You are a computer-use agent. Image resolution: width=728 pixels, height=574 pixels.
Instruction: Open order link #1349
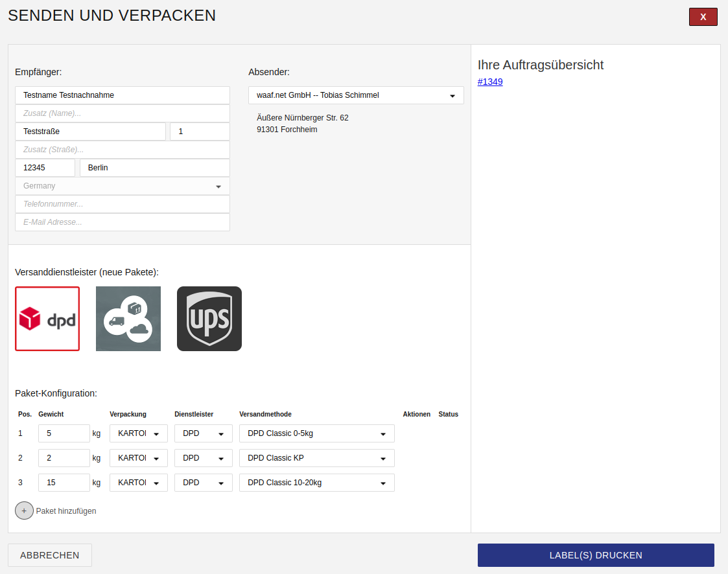pyautogui.click(x=490, y=82)
